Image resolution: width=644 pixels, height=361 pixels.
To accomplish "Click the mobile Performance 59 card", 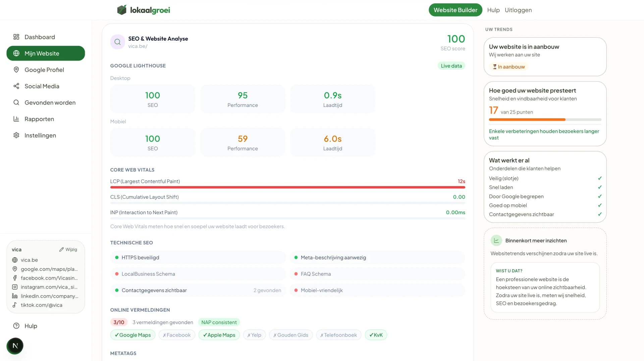I will 243,142.
